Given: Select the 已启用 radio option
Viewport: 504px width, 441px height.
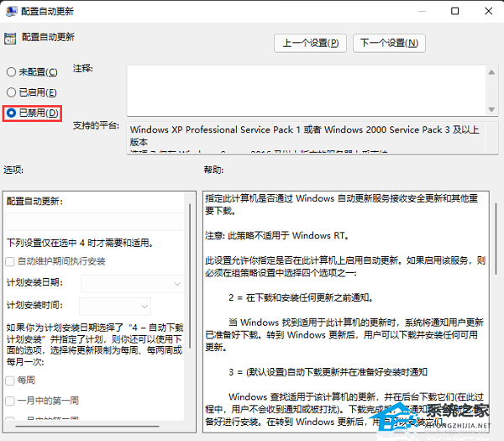Looking at the screenshot, I should tap(11, 92).
